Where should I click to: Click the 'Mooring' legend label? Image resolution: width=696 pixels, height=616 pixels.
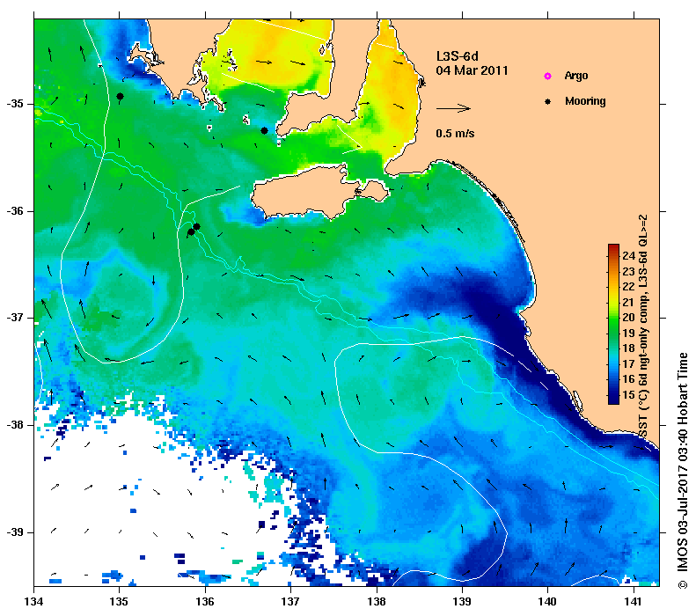tap(585, 101)
